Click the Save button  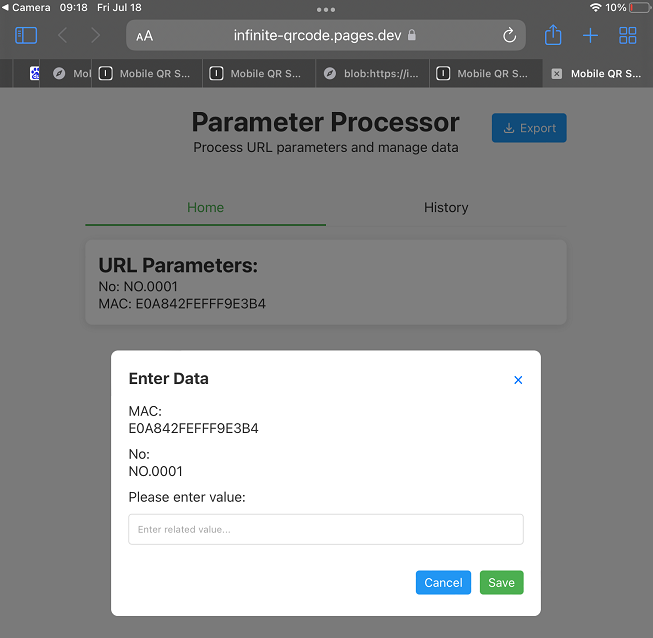click(x=501, y=583)
